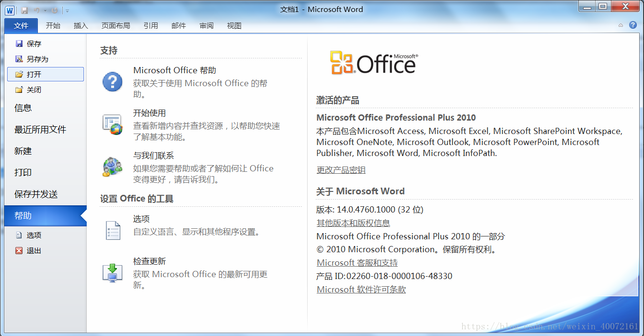Click the 选项 icon in left sidebar

coord(19,235)
